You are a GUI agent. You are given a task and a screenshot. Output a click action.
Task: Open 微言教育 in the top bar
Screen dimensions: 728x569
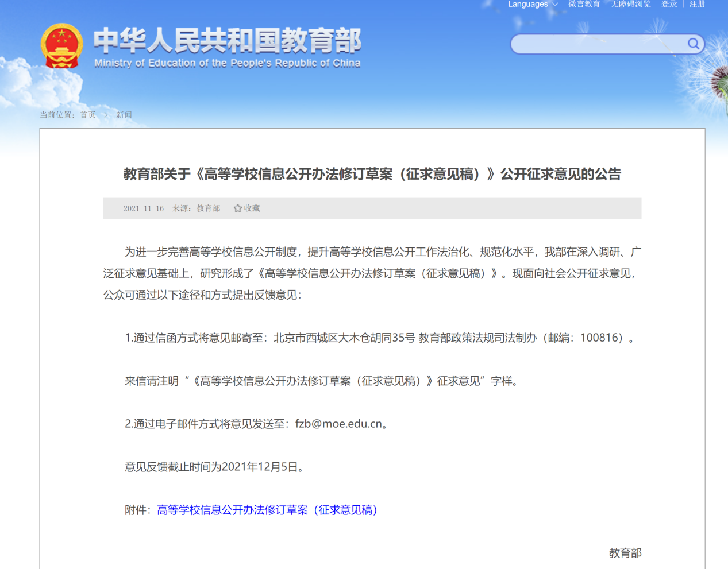point(584,5)
